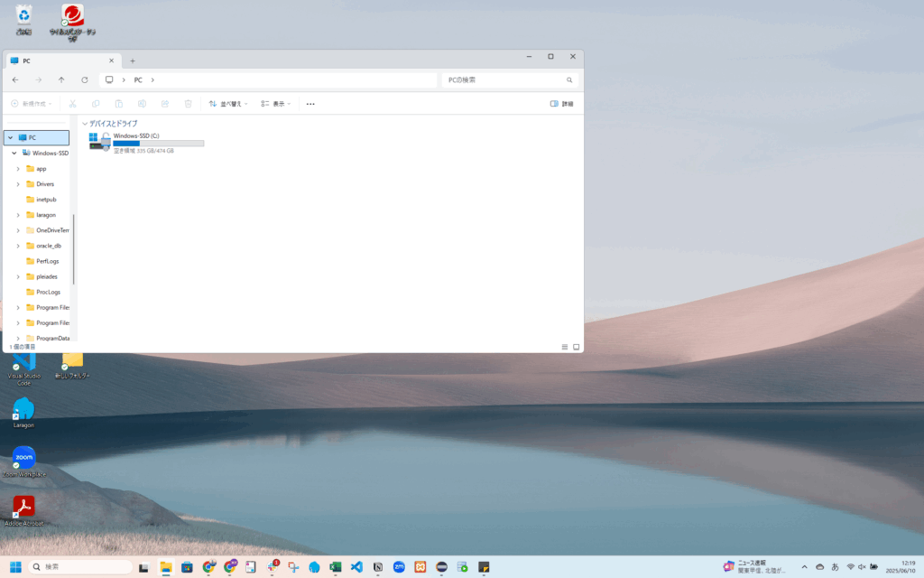Expand the laragon folder in tree
Image resolution: width=924 pixels, height=578 pixels.
click(18, 215)
